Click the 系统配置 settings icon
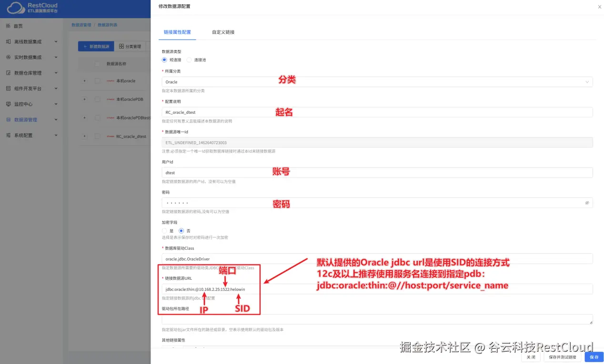This screenshot has width=604, height=364. 9,135
